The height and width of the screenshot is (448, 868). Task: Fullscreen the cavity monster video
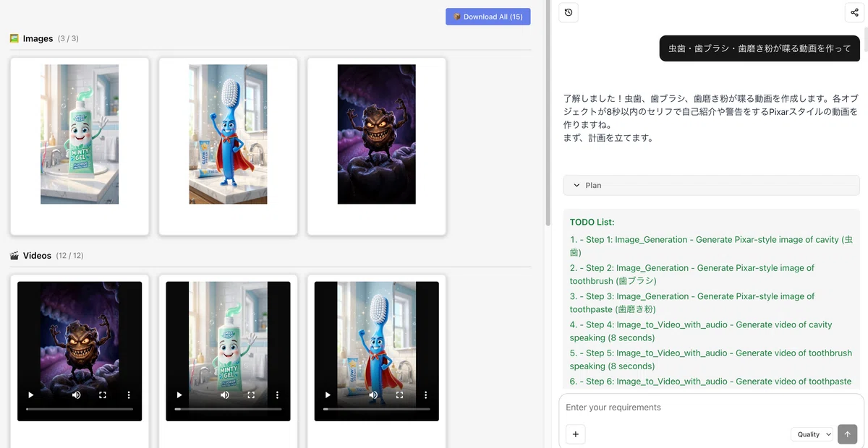tap(103, 395)
